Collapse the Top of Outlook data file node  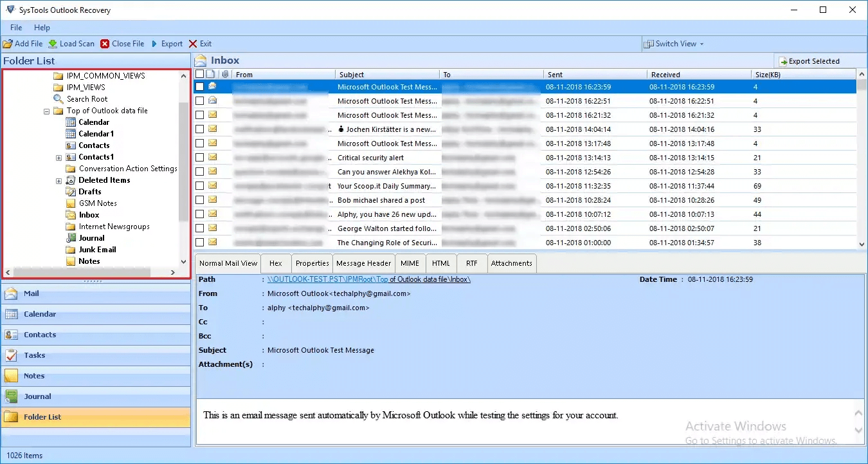tap(47, 111)
